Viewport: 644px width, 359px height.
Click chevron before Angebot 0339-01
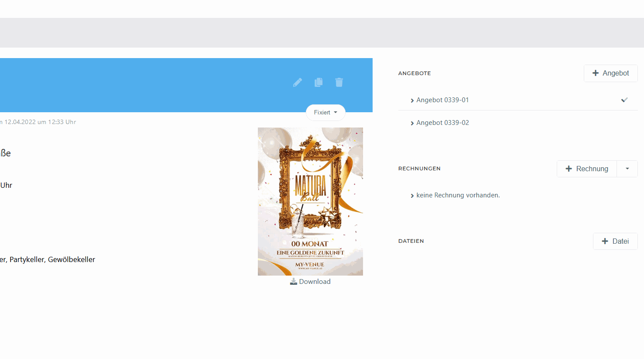coord(412,100)
